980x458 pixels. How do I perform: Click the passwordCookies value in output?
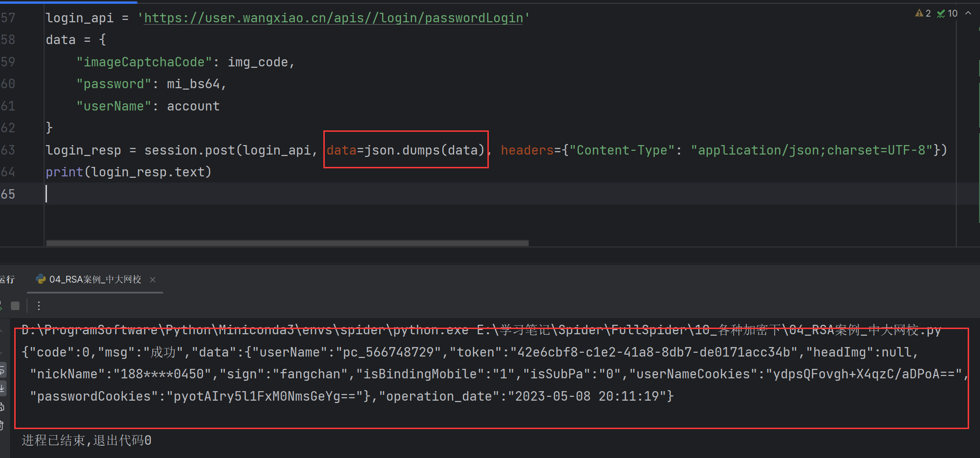point(265,396)
